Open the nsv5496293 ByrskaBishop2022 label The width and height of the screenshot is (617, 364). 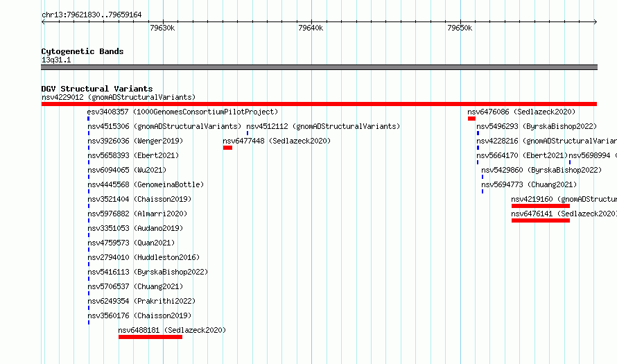tap(537, 126)
